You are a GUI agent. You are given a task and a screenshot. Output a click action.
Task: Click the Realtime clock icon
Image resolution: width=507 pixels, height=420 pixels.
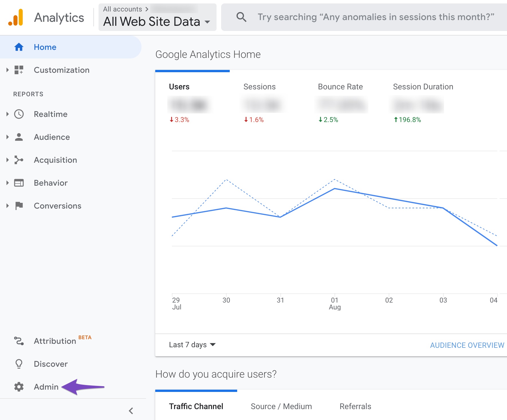(x=19, y=114)
